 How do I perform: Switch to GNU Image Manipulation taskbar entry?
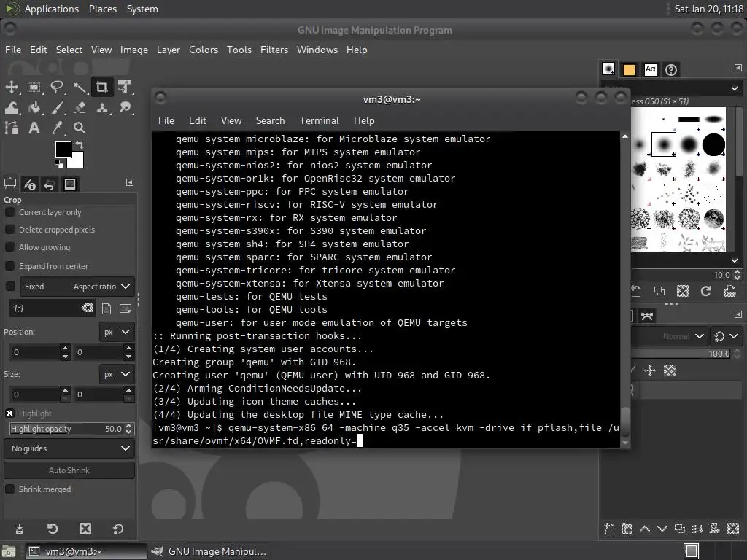click(x=209, y=551)
